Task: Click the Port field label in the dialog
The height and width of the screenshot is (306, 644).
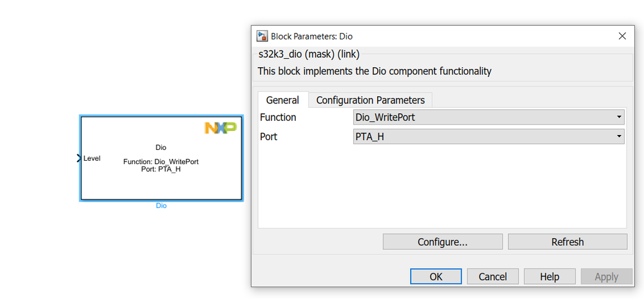Action: (268, 137)
